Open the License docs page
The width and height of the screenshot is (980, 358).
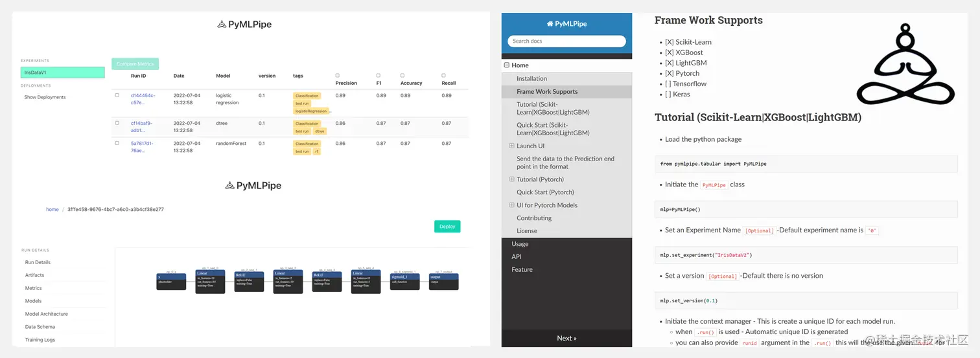tap(566, 230)
